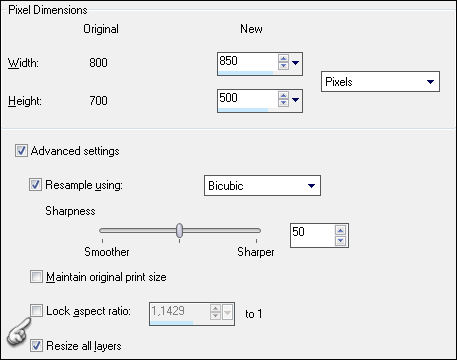Decrease Sharpness value with down arrow
This screenshot has width=457, height=360.
(340, 240)
